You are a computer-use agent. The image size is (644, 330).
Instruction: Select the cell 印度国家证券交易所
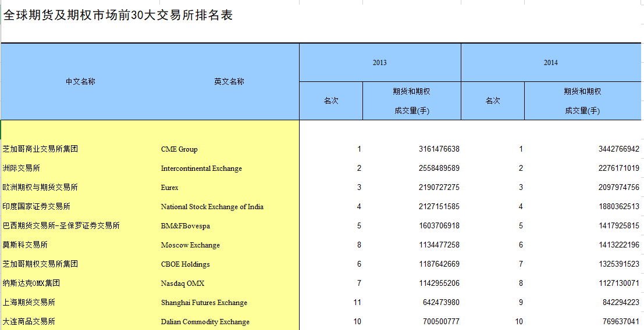point(36,207)
